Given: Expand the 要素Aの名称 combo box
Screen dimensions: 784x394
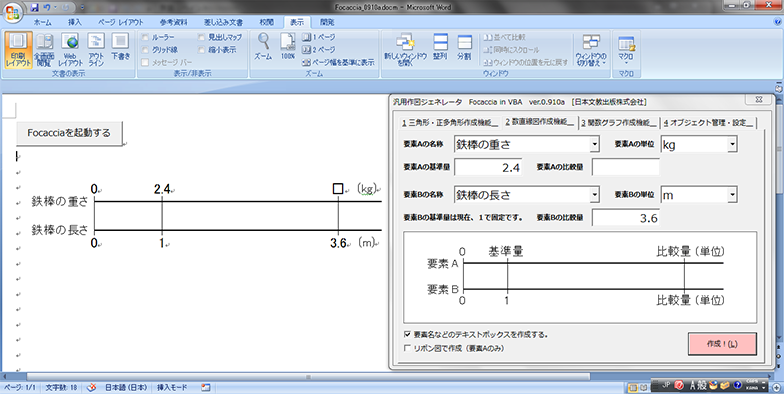Looking at the screenshot, I should [x=594, y=144].
